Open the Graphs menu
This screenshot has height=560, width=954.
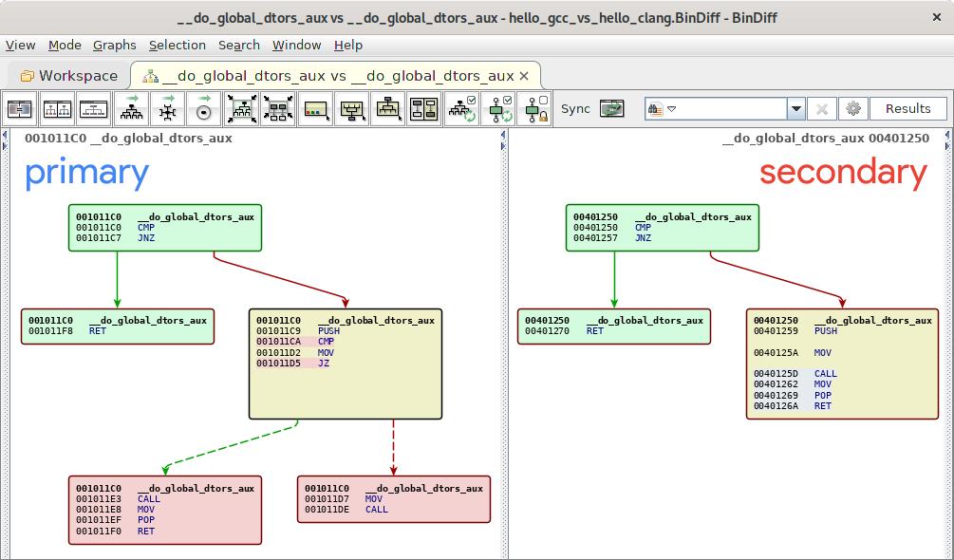click(x=116, y=45)
